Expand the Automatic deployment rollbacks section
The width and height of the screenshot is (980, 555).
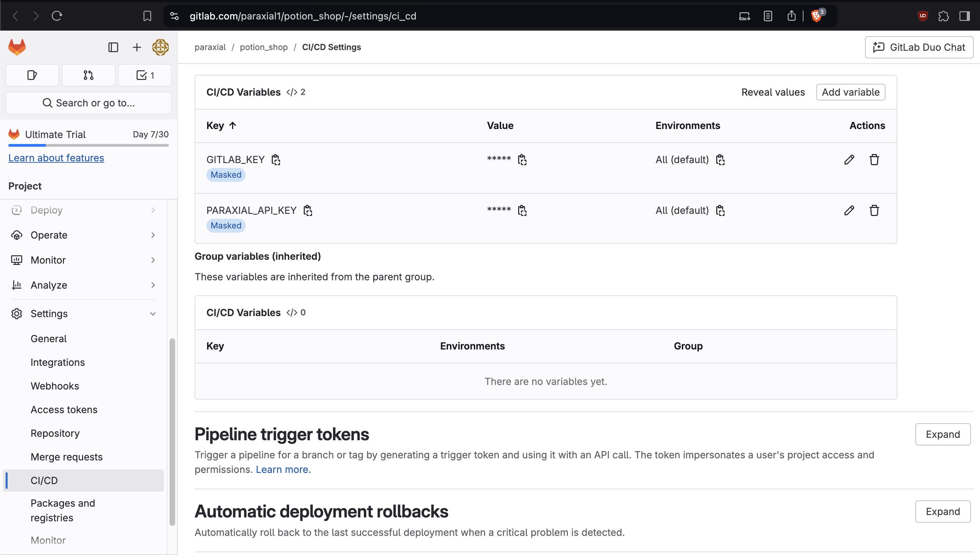[942, 511]
